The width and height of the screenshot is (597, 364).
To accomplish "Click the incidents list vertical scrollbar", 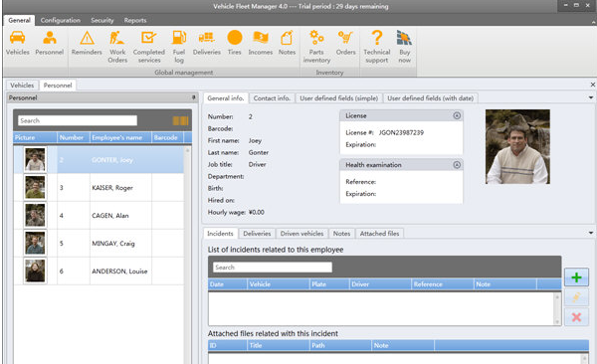I will 557,308.
